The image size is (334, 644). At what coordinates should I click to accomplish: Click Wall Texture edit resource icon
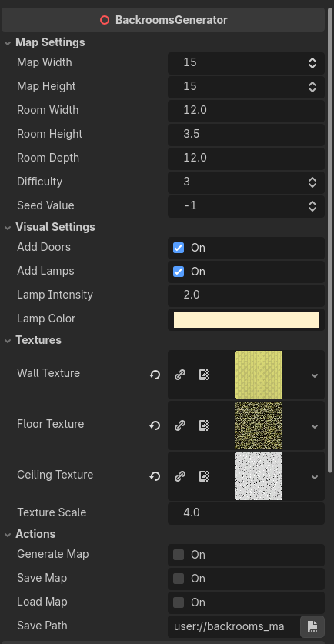(x=204, y=375)
